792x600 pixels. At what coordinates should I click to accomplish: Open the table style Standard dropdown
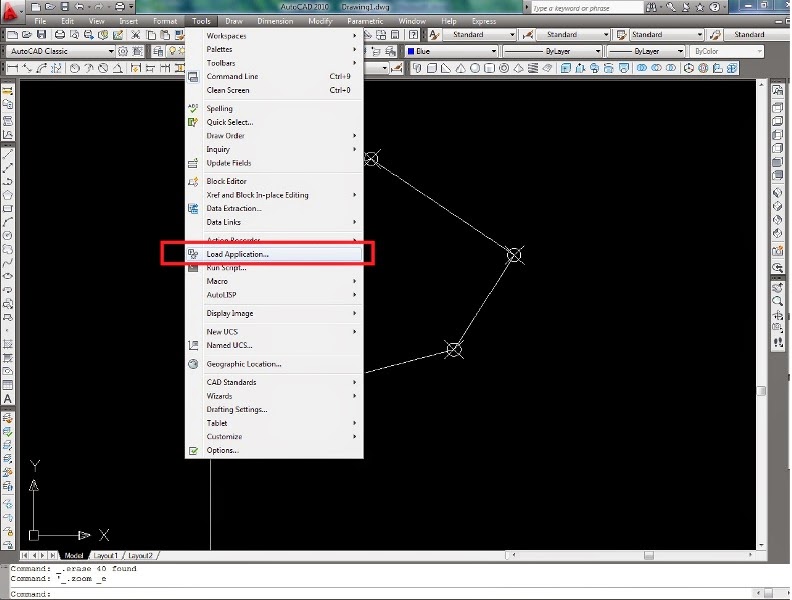pos(700,35)
